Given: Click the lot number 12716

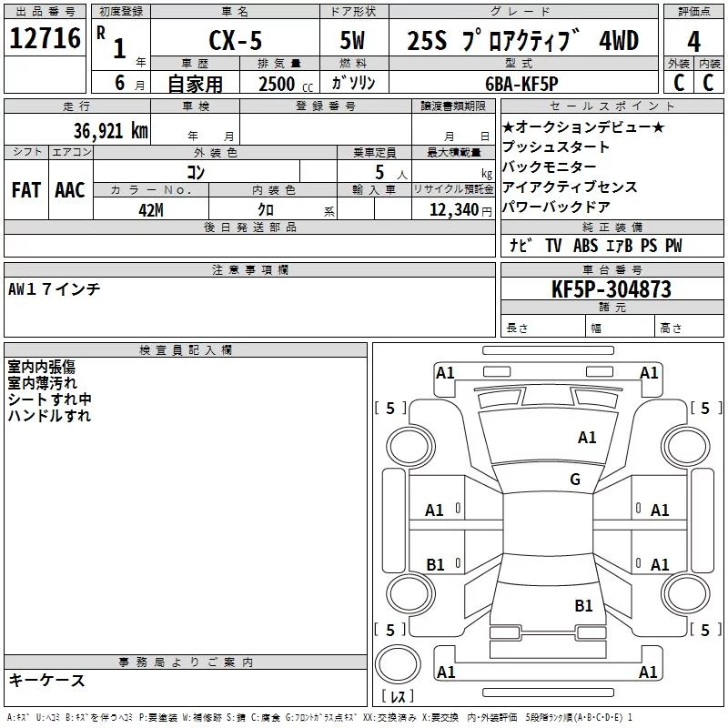Looking at the screenshot, I should coord(45,37).
